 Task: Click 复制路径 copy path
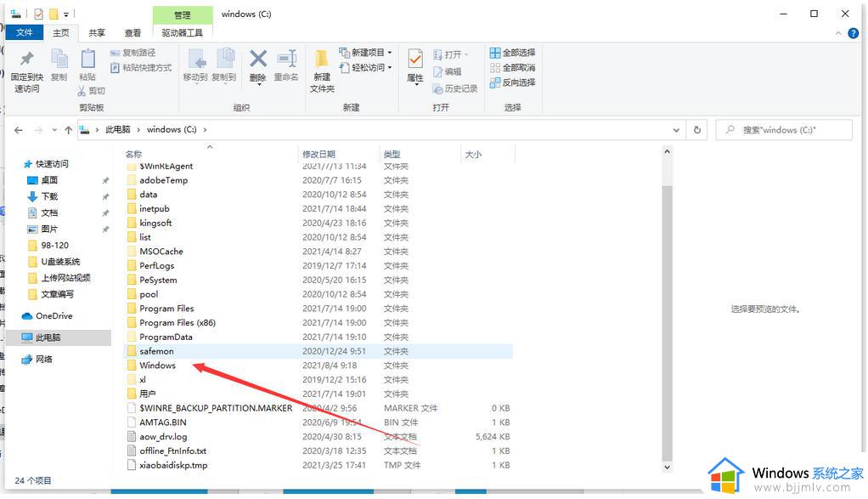click(132, 53)
